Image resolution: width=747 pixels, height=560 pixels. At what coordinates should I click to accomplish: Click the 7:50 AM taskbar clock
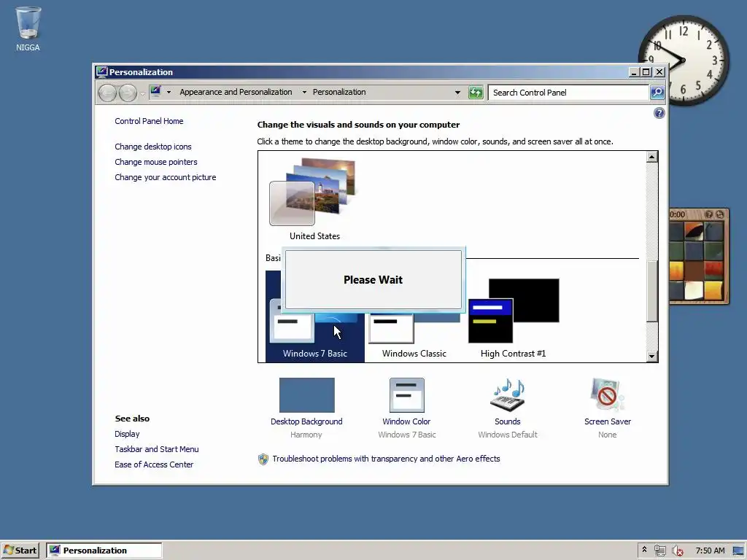tap(710, 551)
